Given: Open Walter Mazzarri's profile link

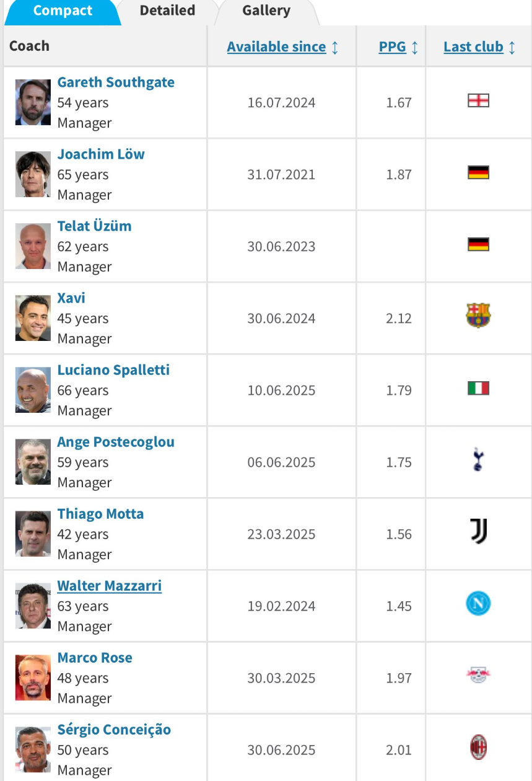Looking at the screenshot, I should [110, 586].
